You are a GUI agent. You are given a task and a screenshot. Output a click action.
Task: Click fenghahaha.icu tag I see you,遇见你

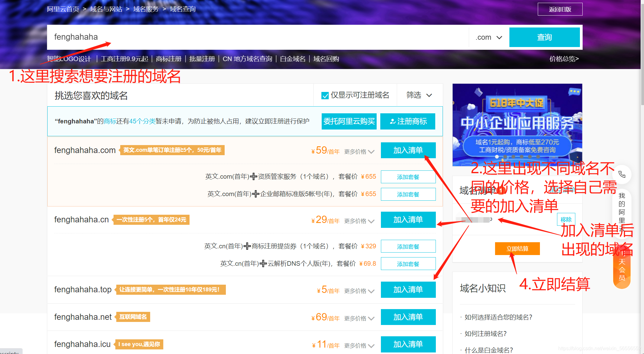coord(139,344)
